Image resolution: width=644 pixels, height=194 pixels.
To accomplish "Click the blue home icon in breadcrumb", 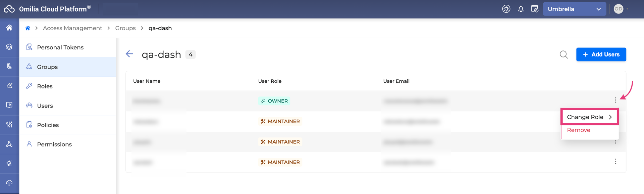I will tap(28, 28).
